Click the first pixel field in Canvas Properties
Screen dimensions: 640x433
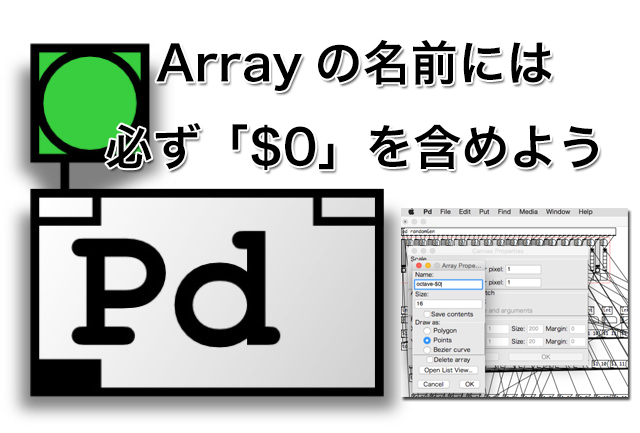coord(524,269)
